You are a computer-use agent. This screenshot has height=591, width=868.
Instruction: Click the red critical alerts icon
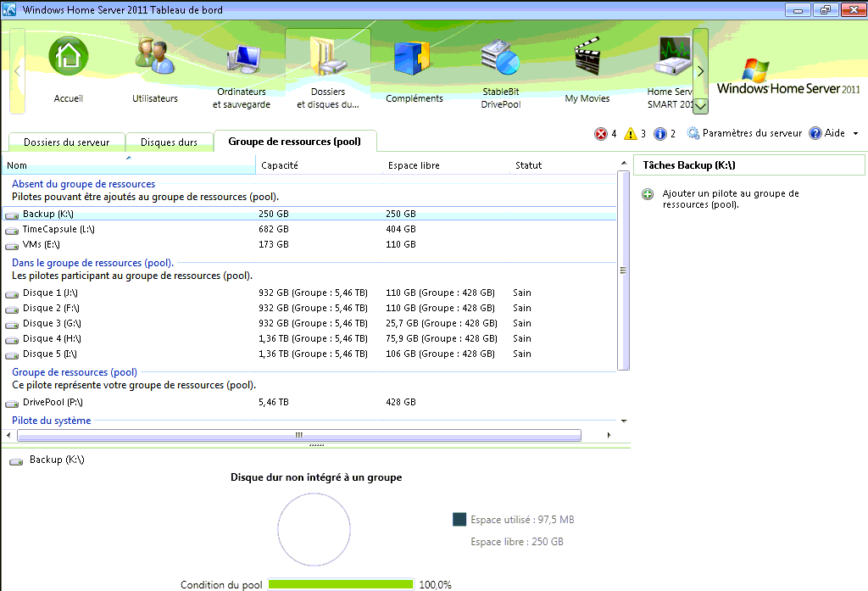tap(601, 133)
